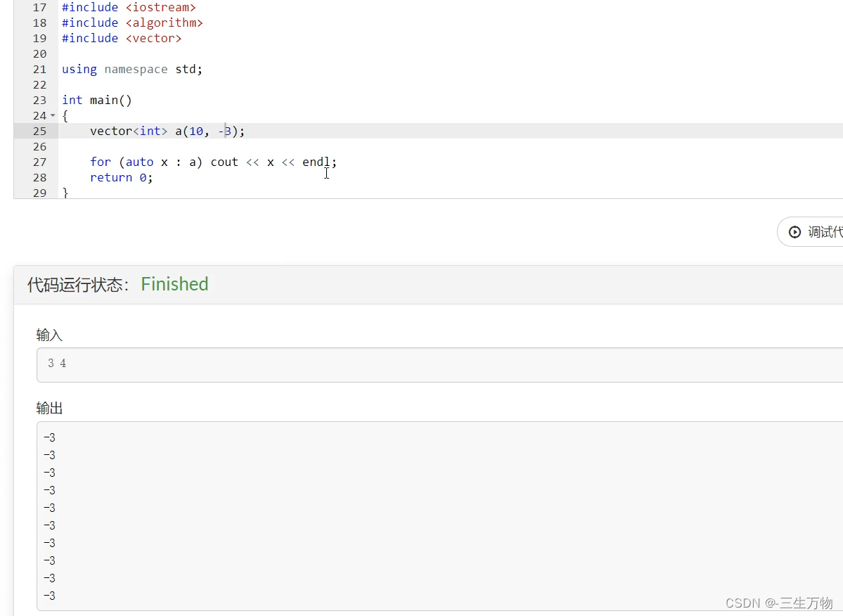
Task: Click on the 'int main()' declaration
Action: 97,101
